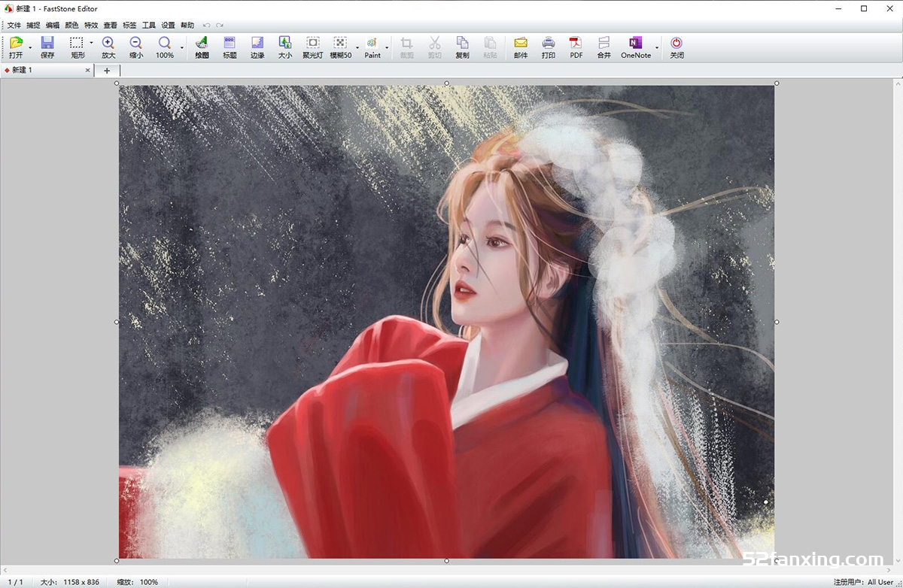903x588 pixels.
Task: Activate the Spotlight (聚光灯) tool
Action: point(313,47)
